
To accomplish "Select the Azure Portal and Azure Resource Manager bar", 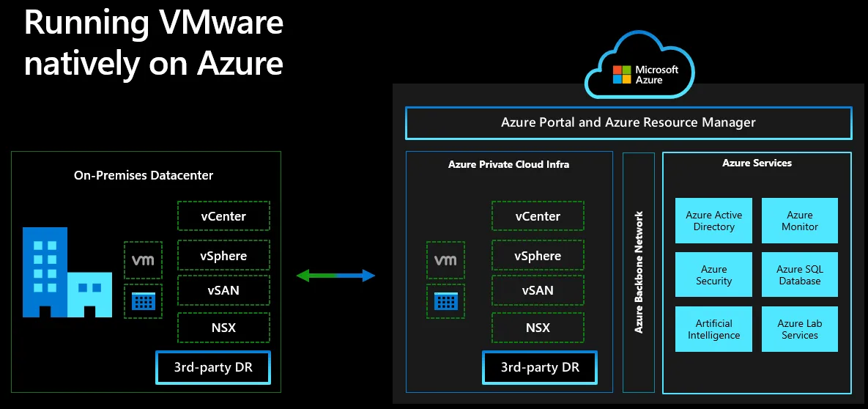I will 628,122.
